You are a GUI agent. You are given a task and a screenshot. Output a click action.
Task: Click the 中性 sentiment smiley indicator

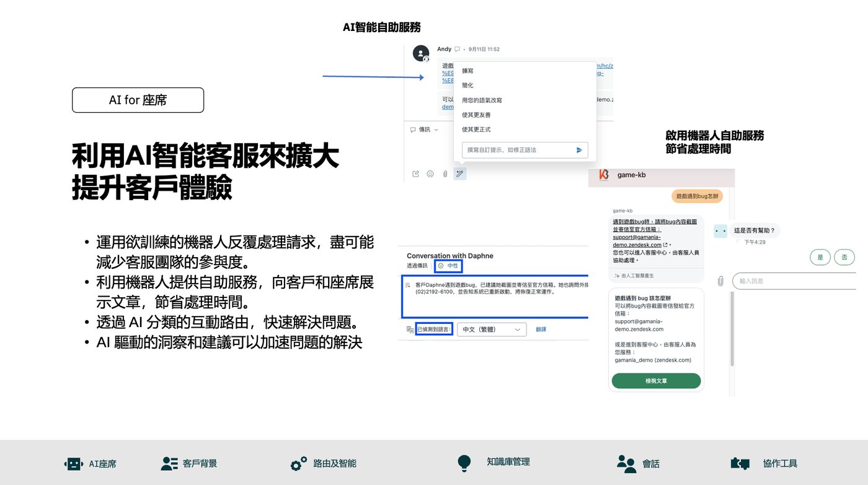(448, 266)
